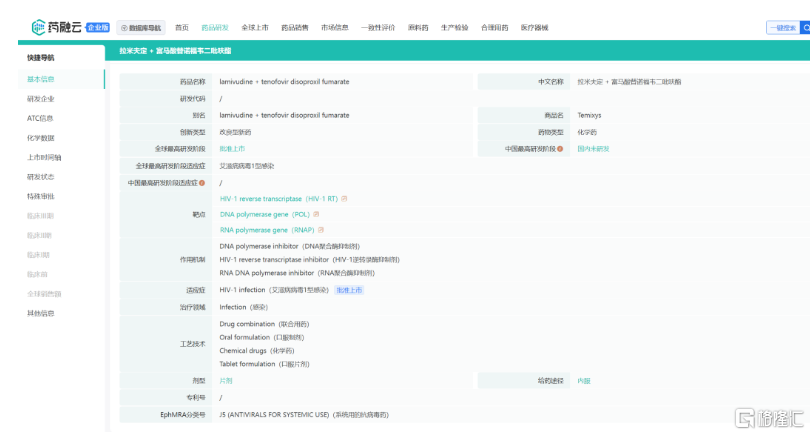Screen dimensions: 810x435
Task: Open HIV-1 reverse transcriptase target link
Action: click(279, 198)
